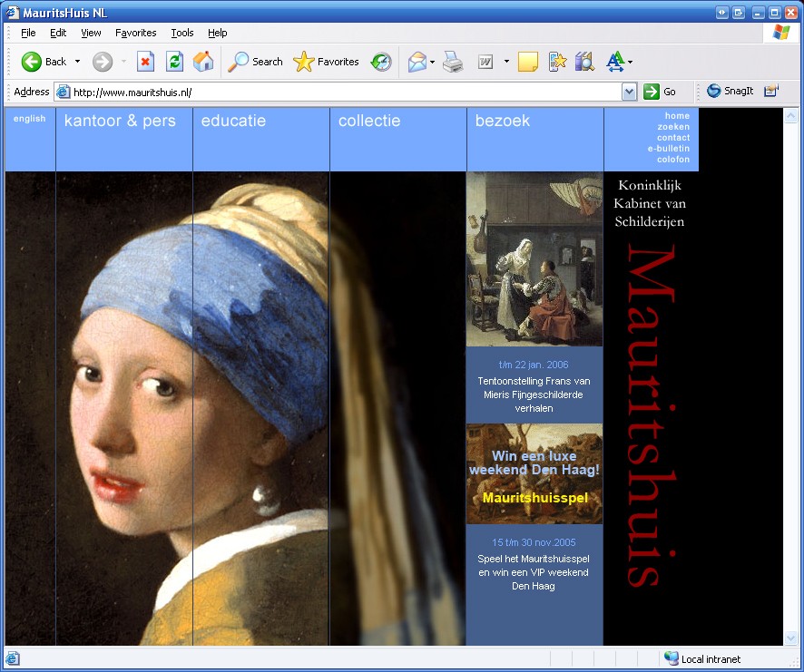Viewport: 804px width, 672px height.
Task: Click IE page icon in title bar
Action: (x=13, y=13)
